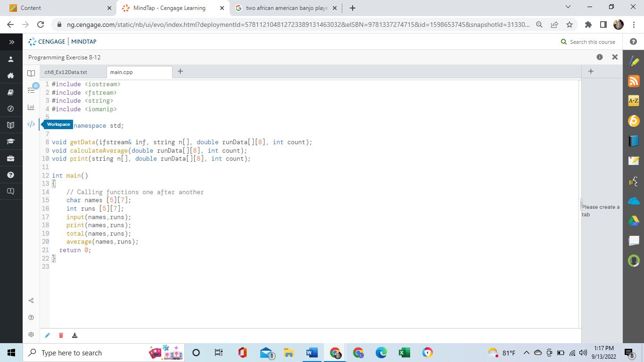The width and height of the screenshot is (644, 362).
Task: Select the main.cpp editor tab
Action: click(139, 72)
